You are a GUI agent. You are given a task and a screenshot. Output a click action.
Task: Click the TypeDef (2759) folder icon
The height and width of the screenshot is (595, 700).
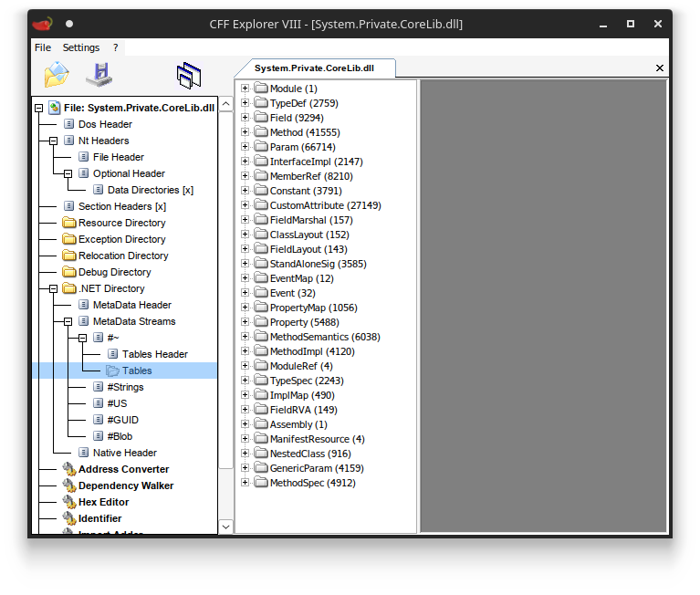coord(261,102)
